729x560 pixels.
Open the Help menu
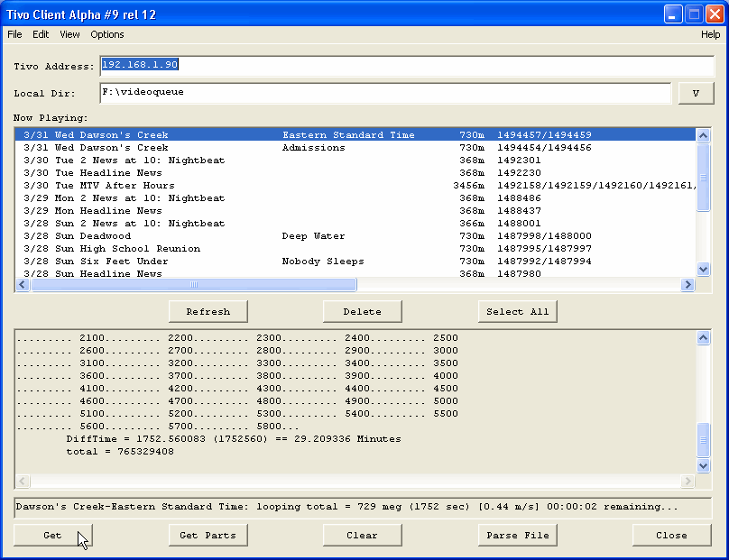pos(710,34)
